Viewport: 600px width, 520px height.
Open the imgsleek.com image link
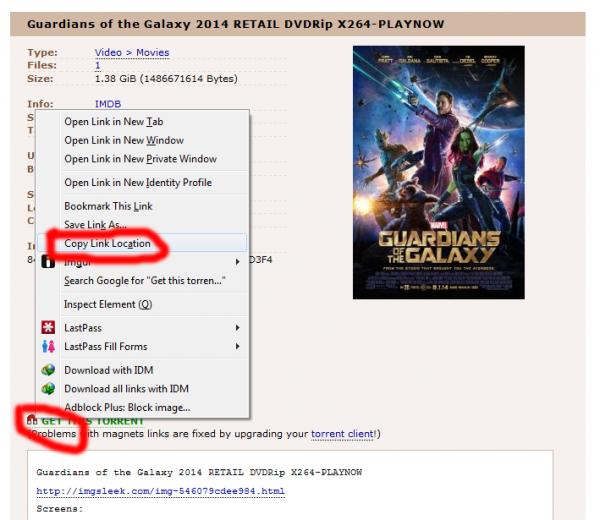click(x=160, y=491)
